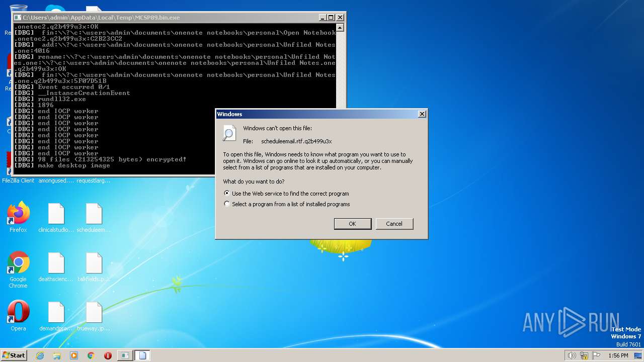
Task: Click the console scrollbar up arrow
Action: tap(340, 28)
